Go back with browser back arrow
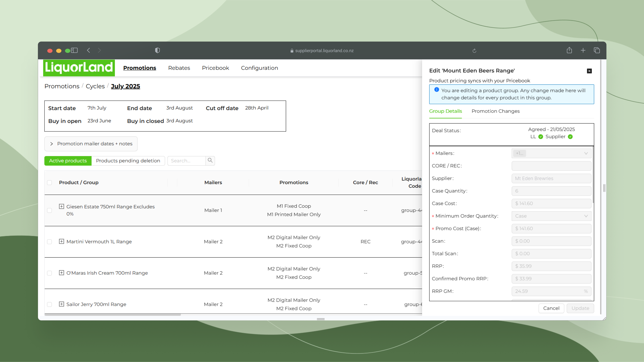Screen dimensions: 644x362 pos(89,50)
